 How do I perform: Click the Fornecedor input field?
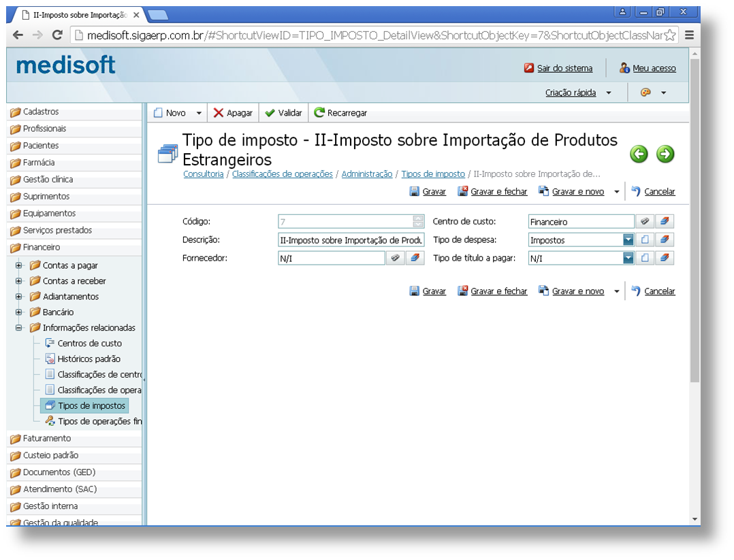coord(332,259)
